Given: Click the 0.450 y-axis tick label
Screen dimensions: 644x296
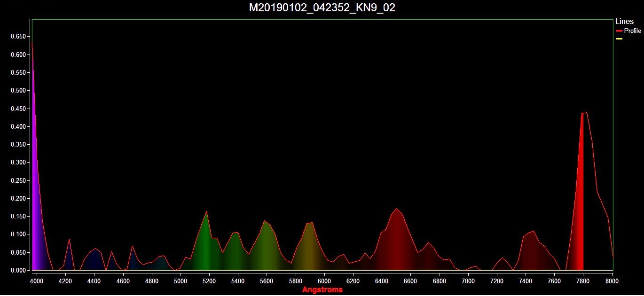Looking at the screenshot, I should pyautogui.click(x=18, y=109).
